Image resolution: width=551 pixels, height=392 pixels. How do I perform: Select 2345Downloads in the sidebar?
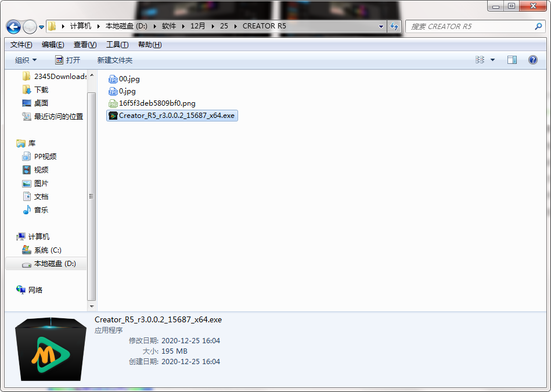pyautogui.click(x=55, y=76)
